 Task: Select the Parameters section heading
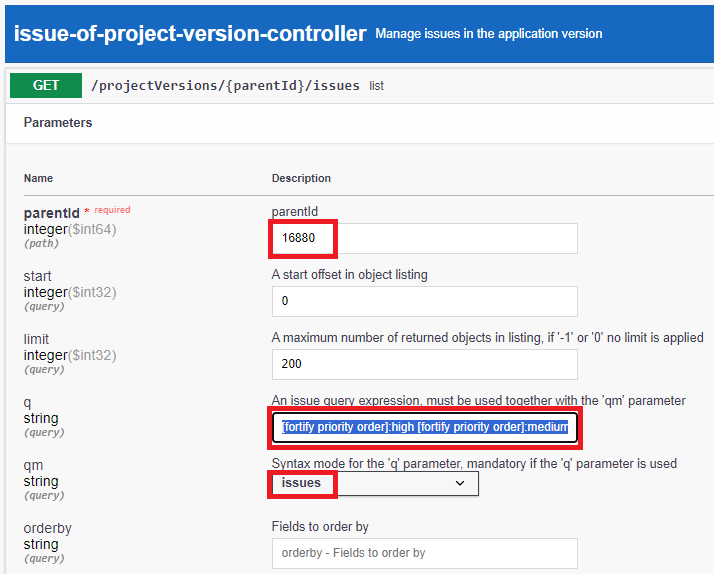click(58, 123)
